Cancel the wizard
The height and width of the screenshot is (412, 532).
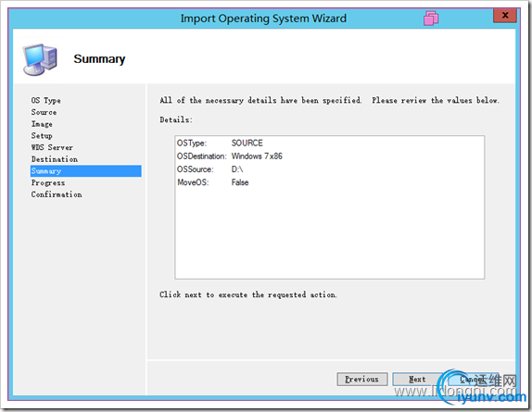(x=473, y=380)
